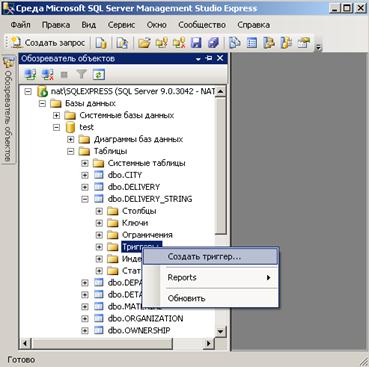Open the Файл menu
This screenshot has width=369, height=367.
click(x=21, y=25)
